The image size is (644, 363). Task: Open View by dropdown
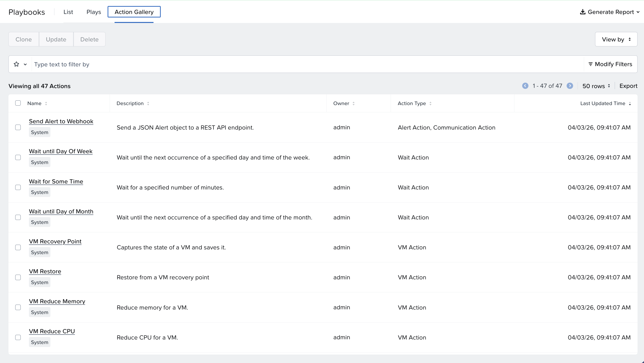616,39
